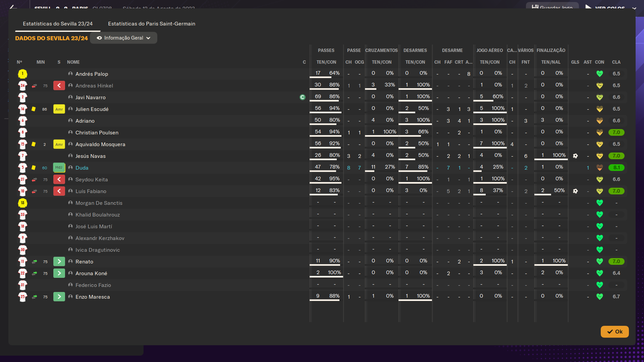Click Duda's orange condition heart icon

point(599,168)
